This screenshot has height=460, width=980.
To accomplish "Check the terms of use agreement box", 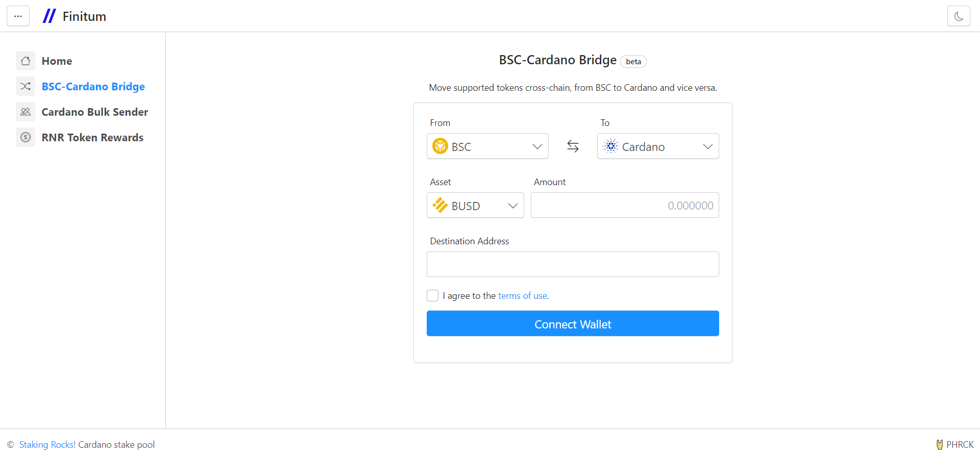I will [x=432, y=296].
